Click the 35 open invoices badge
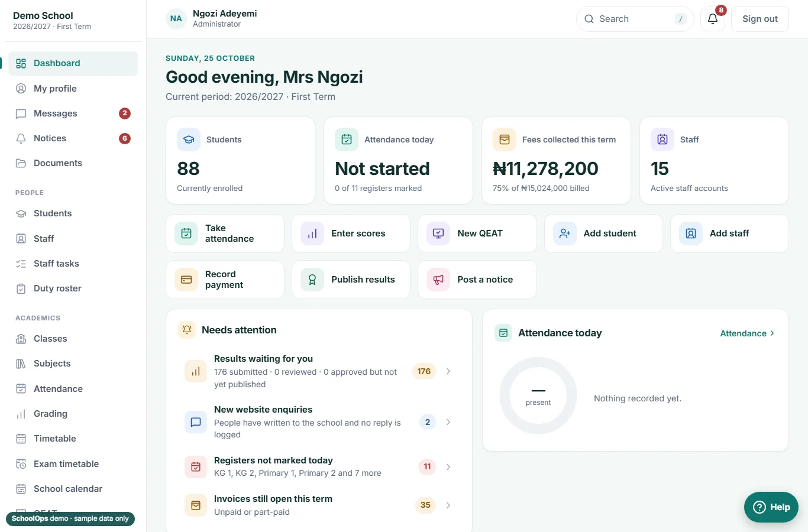 coord(425,505)
